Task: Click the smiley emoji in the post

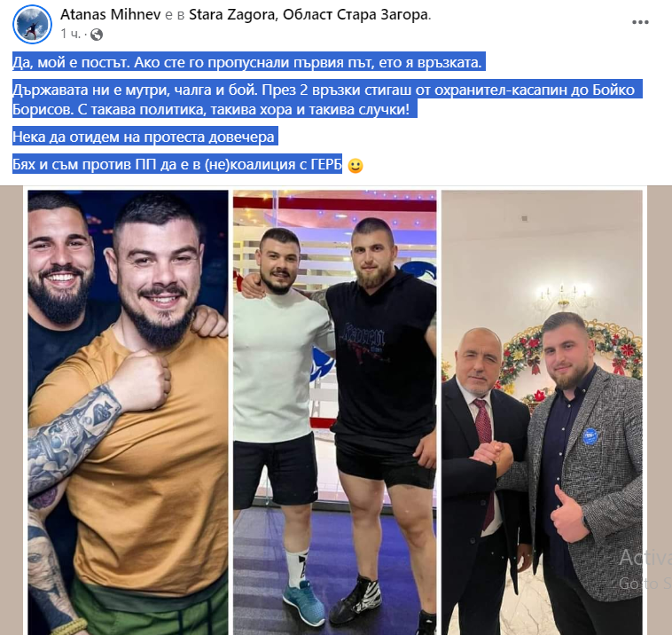Action: 355,166
